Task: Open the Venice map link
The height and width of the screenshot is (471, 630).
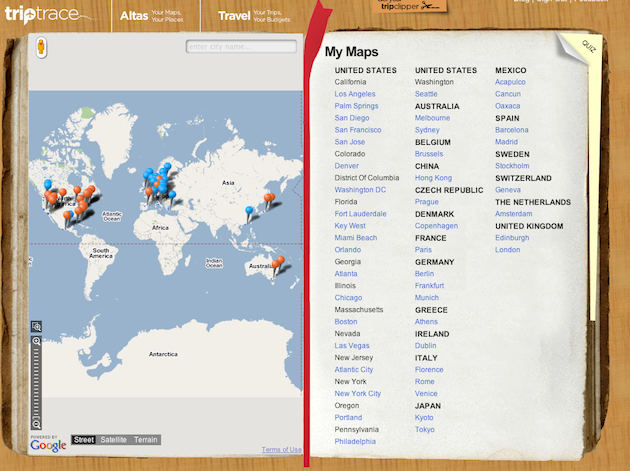Action: tap(426, 393)
